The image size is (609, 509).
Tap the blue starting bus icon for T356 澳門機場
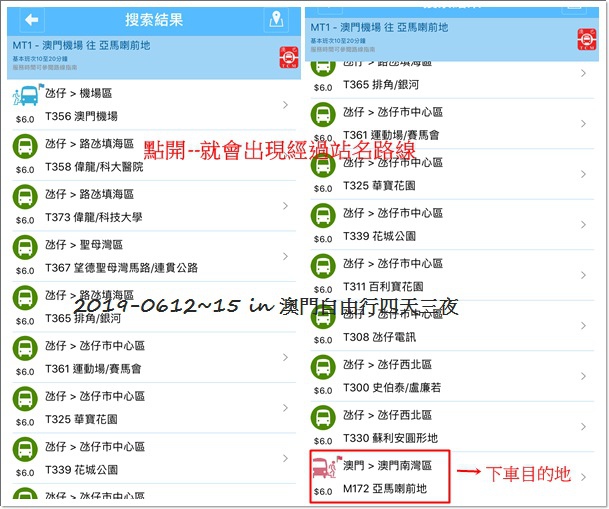tap(26, 94)
